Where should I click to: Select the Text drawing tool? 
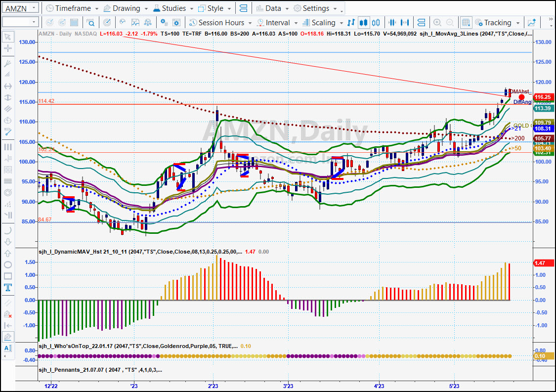7,287
